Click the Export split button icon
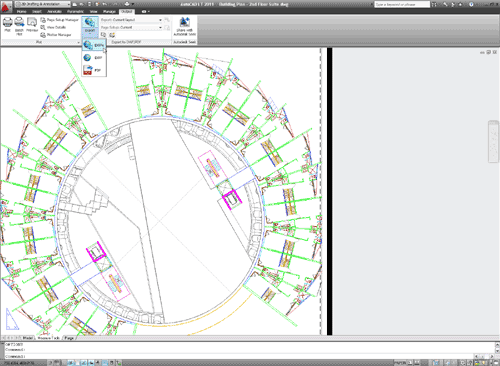The width and height of the screenshot is (500, 366). [x=89, y=22]
